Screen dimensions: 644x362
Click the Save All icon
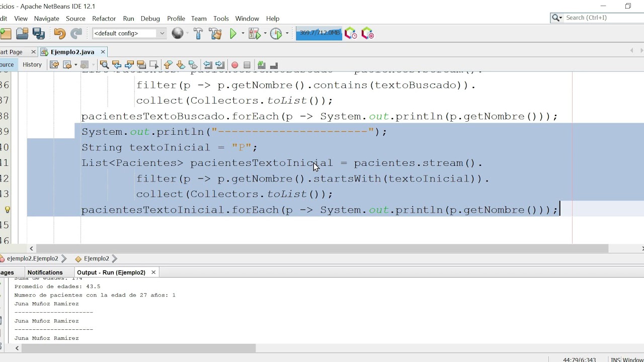coord(39,34)
